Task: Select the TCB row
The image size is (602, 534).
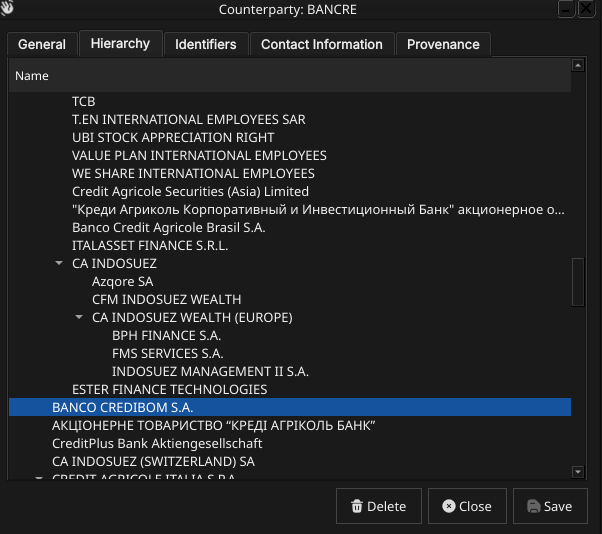Action: click(290, 101)
